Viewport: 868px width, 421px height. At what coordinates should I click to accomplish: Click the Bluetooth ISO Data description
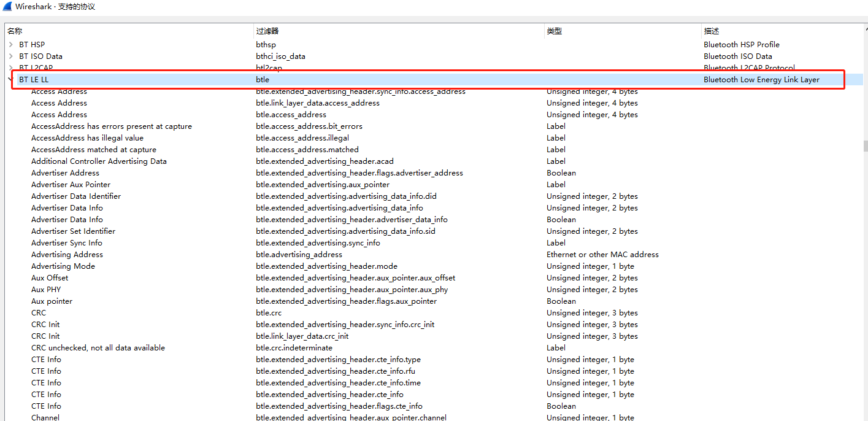[738, 56]
